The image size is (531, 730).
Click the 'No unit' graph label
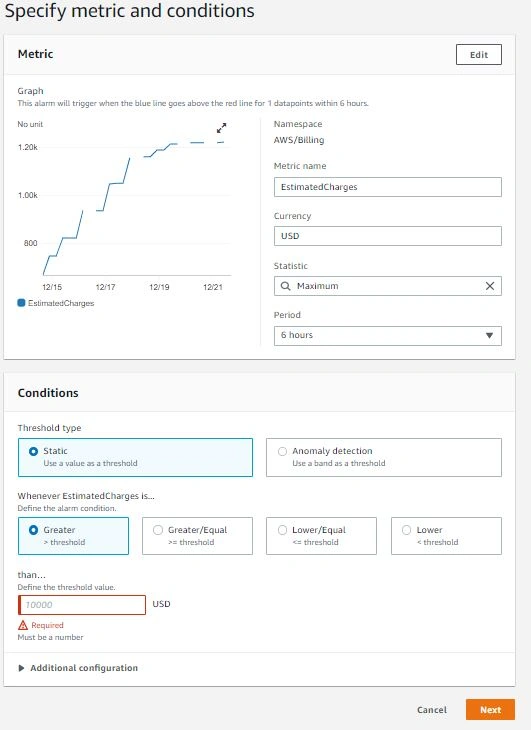pos(30,124)
